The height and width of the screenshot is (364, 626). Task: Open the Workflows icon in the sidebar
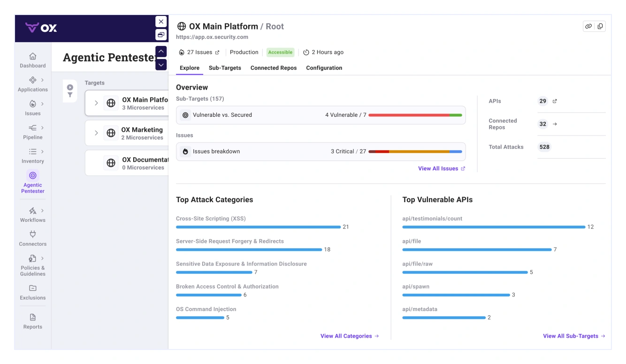pos(32,211)
